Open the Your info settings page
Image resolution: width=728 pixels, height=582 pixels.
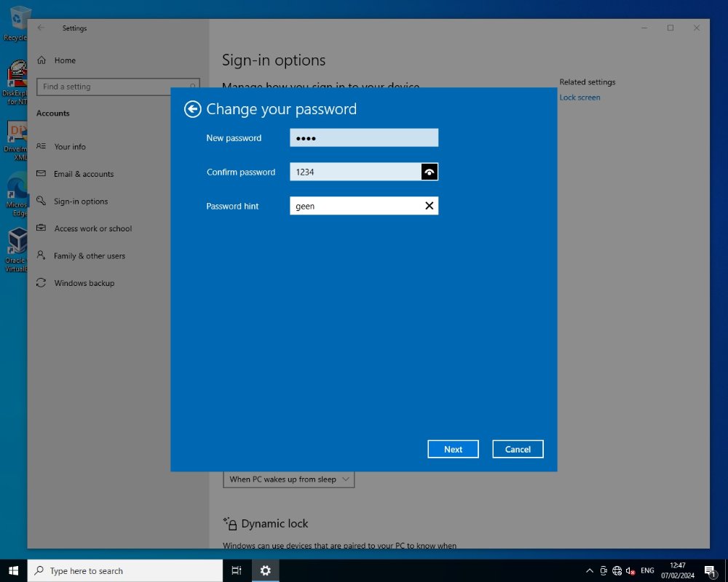[x=70, y=146]
